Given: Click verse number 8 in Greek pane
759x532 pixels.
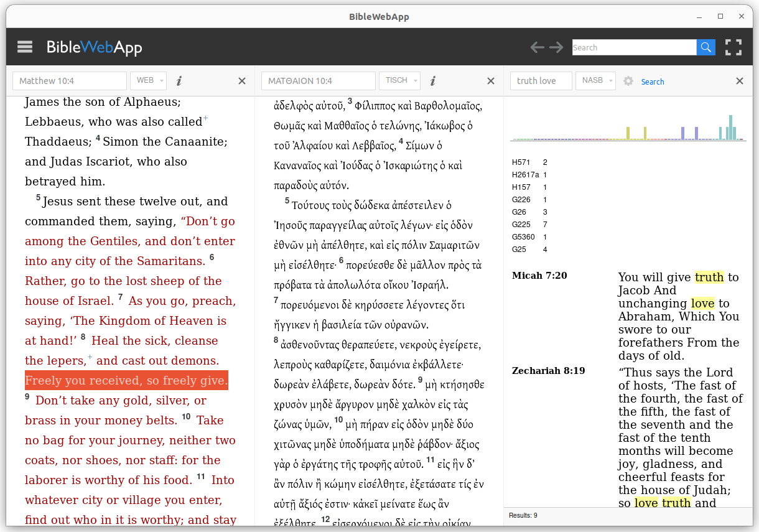Looking at the screenshot, I should click(x=276, y=340).
